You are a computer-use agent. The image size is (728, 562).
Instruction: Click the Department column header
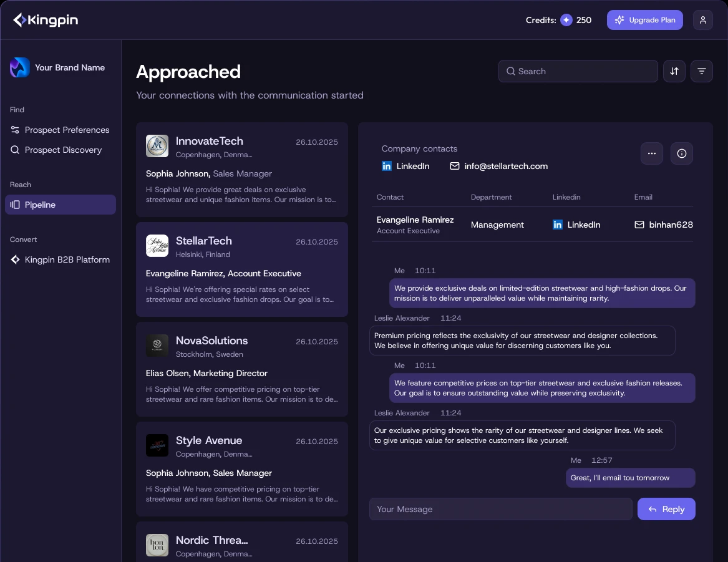click(x=491, y=197)
